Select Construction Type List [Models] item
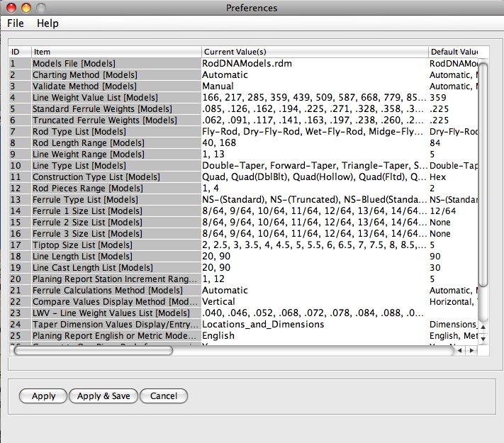 pyautogui.click(x=116, y=176)
